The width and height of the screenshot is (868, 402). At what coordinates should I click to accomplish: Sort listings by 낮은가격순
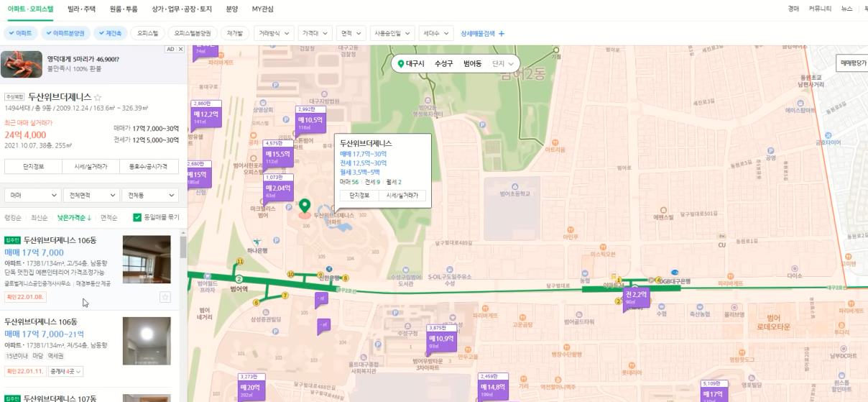tap(74, 217)
